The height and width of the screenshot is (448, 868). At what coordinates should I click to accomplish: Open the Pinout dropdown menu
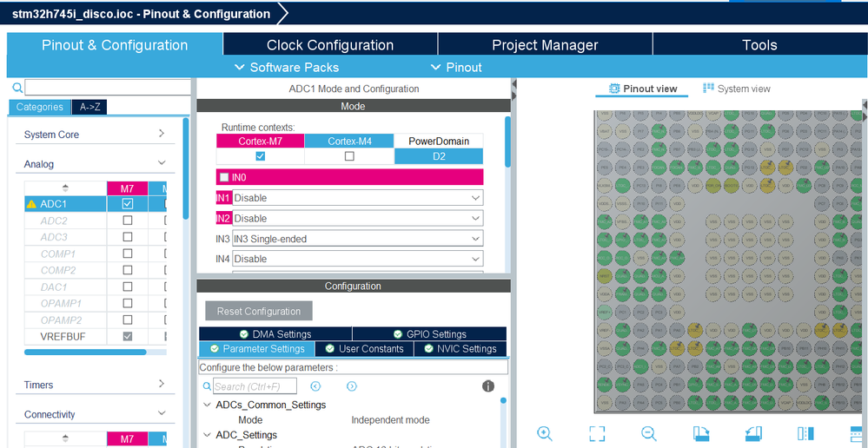tap(457, 68)
